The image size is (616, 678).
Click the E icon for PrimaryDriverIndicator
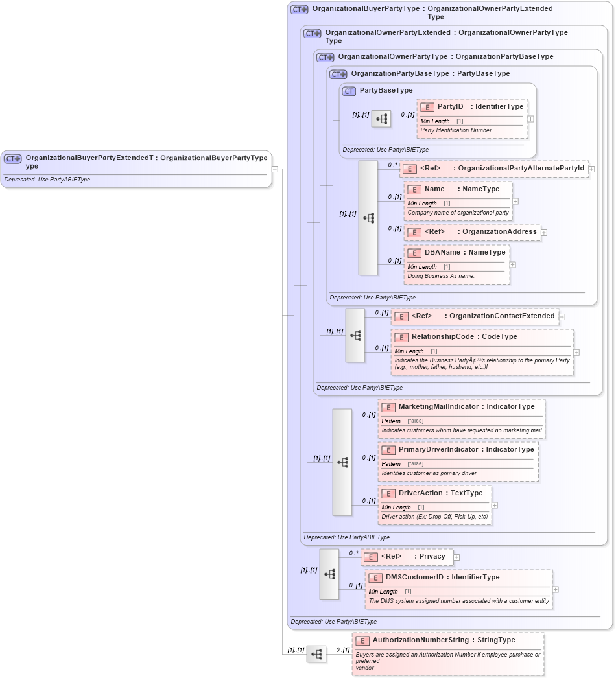(x=388, y=450)
